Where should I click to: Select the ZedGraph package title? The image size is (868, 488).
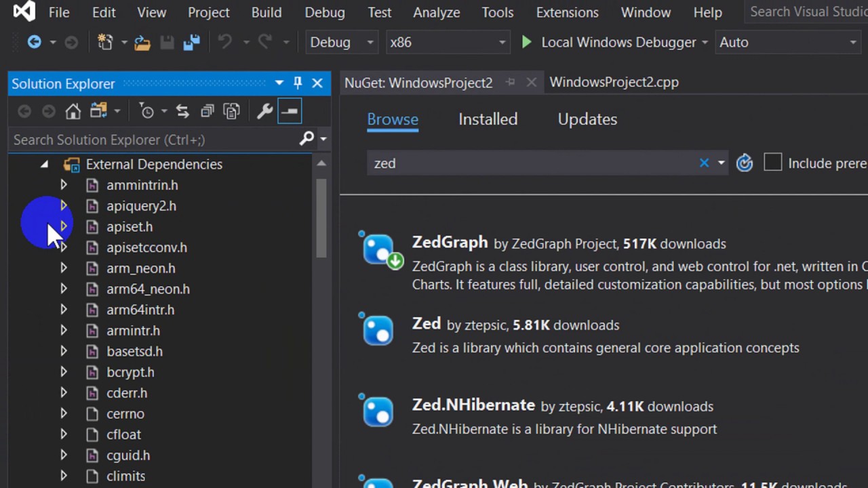(450, 242)
